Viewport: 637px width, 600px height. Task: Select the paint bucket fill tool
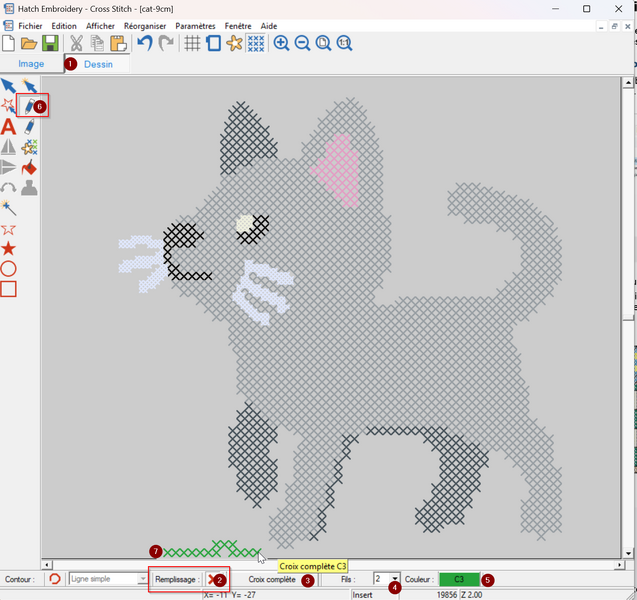coord(29,168)
